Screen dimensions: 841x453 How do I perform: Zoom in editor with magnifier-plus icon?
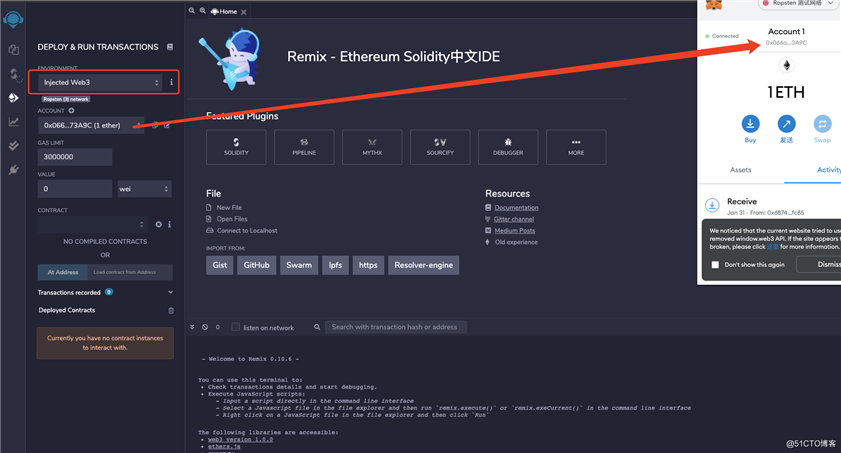203,11
